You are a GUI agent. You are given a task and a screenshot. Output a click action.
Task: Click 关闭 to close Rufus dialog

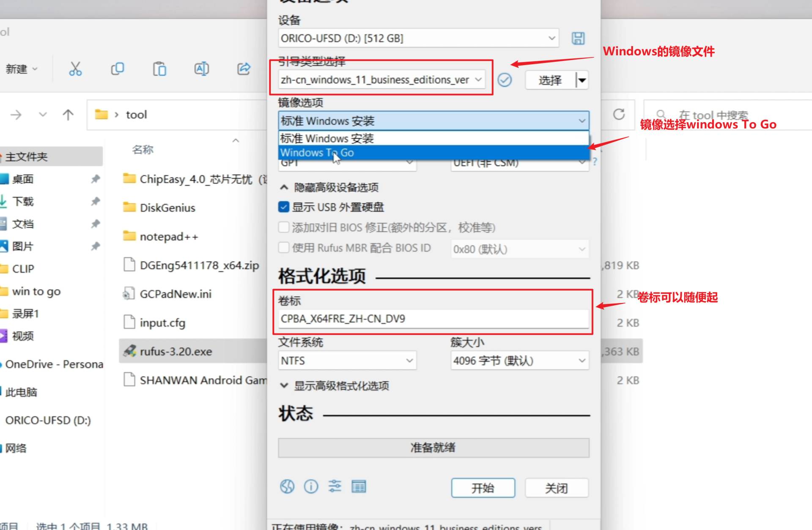coord(556,487)
